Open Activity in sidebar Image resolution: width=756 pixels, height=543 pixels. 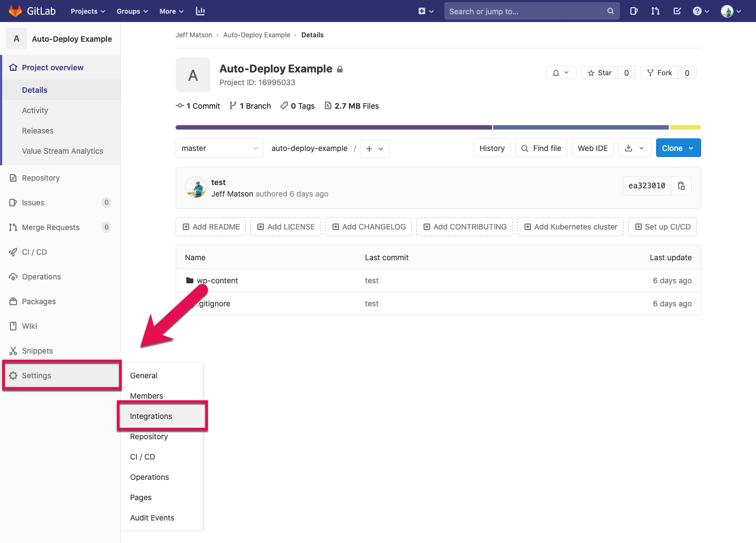point(35,110)
